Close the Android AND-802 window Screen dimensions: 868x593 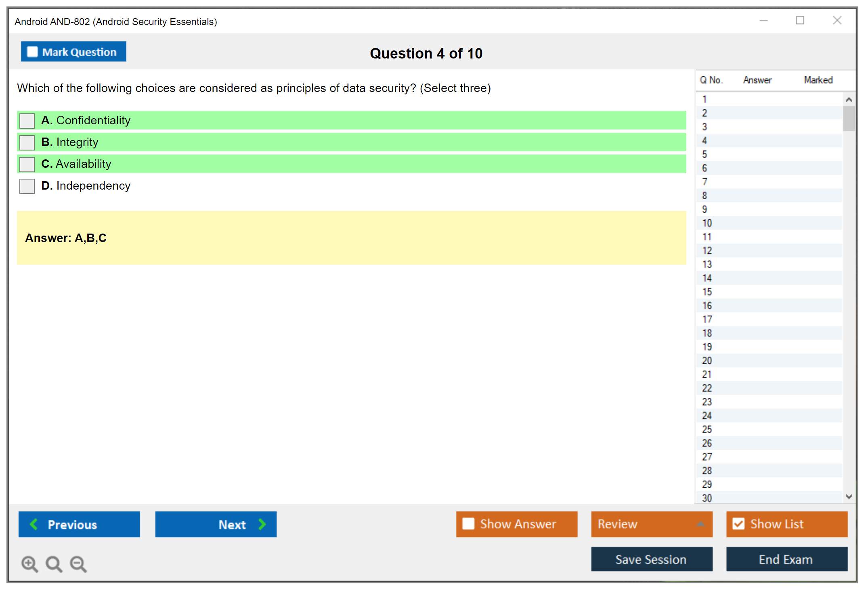click(837, 21)
